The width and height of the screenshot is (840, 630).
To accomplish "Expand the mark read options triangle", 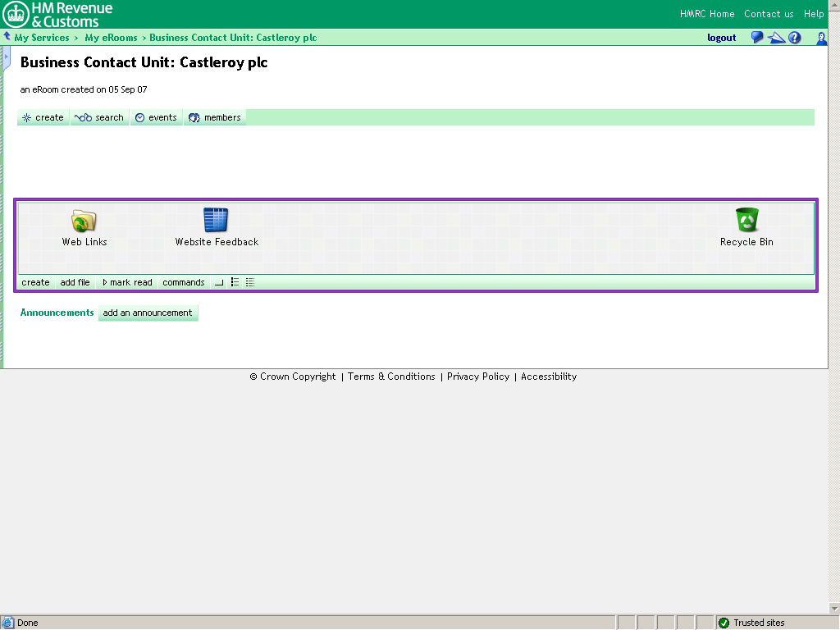I will coord(105,282).
